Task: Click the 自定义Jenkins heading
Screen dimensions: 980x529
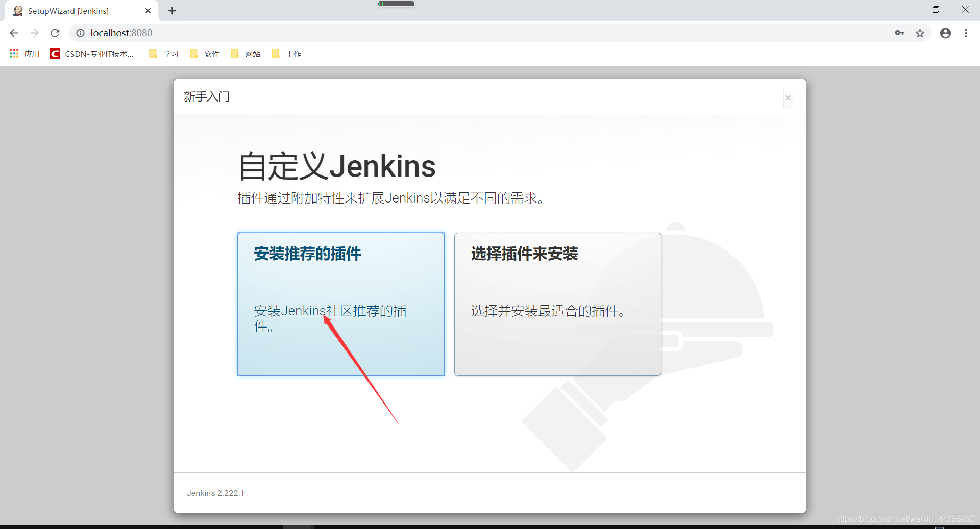Action: [x=337, y=166]
